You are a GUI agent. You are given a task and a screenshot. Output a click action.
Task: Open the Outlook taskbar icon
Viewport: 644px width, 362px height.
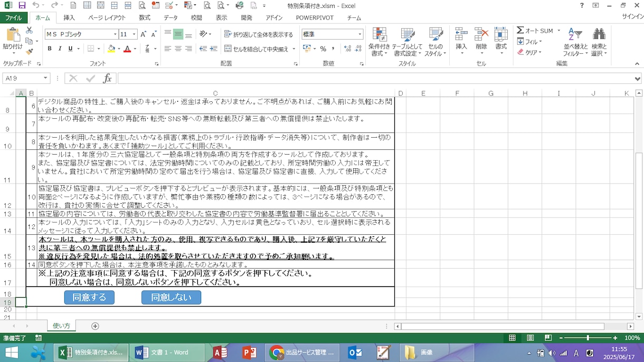pyautogui.click(x=355, y=353)
